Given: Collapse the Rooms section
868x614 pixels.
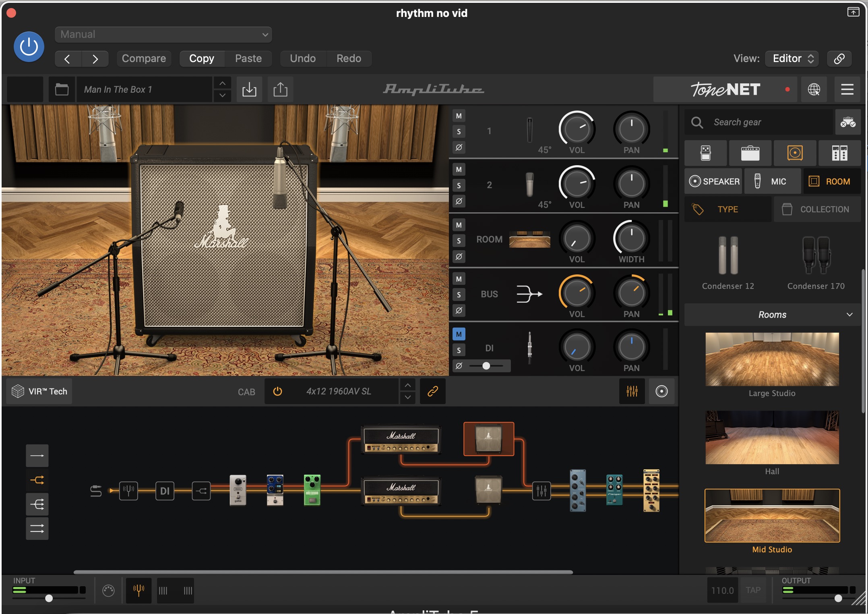Looking at the screenshot, I should tap(773, 315).
